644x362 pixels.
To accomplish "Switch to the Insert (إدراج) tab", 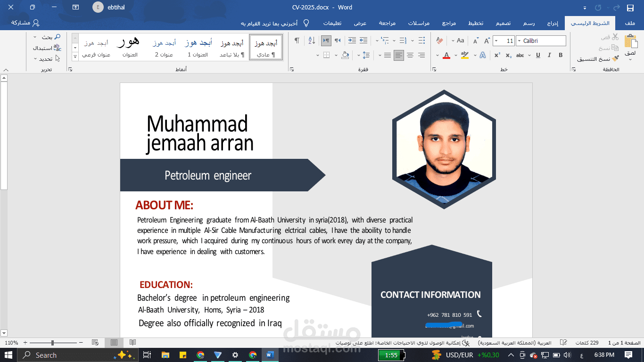I will [553, 23].
